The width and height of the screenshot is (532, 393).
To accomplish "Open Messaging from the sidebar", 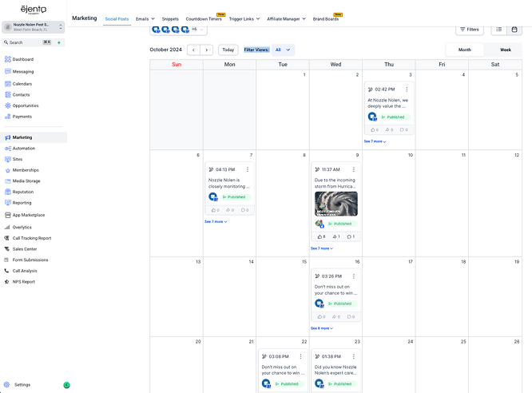I will coord(23,71).
